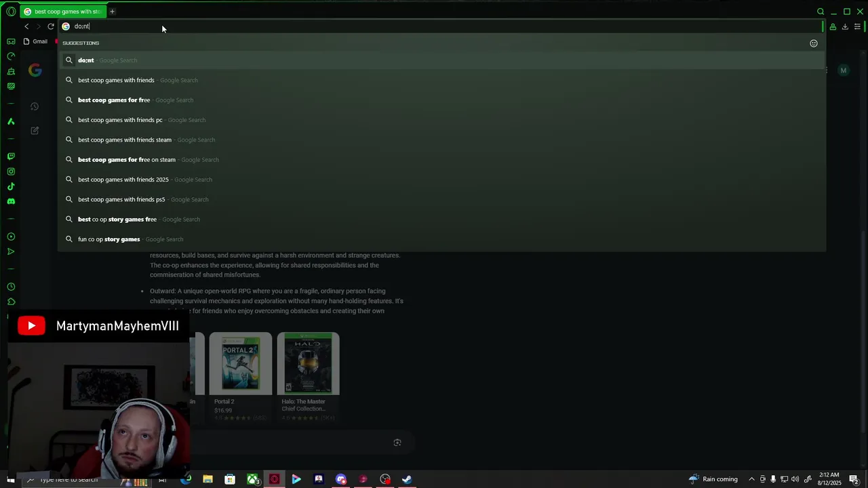Open Microsoft Store from the taskbar
Screen dimensions: 868x488
pyautogui.click(x=230, y=479)
